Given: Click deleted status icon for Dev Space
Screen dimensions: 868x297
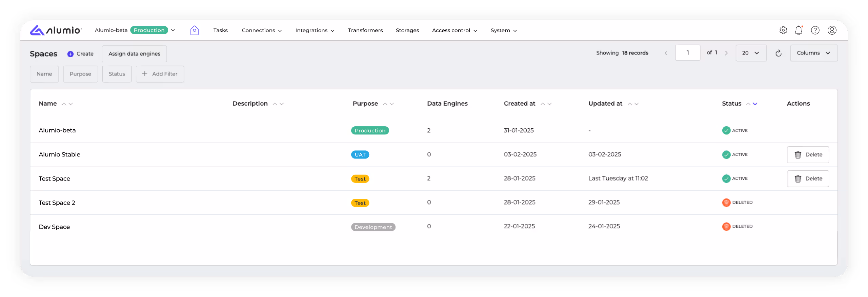Looking at the screenshot, I should coord(726,227).
